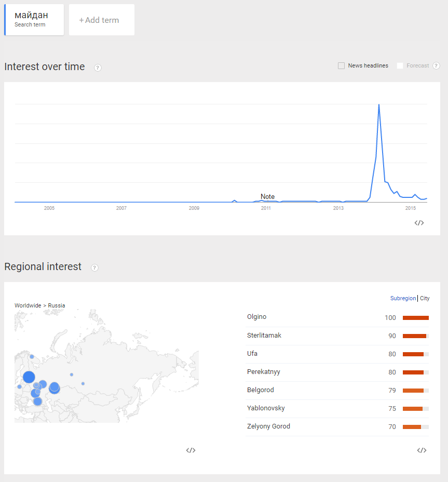Click Sterlitamak's red interest bar

click(x=414, y=336)
